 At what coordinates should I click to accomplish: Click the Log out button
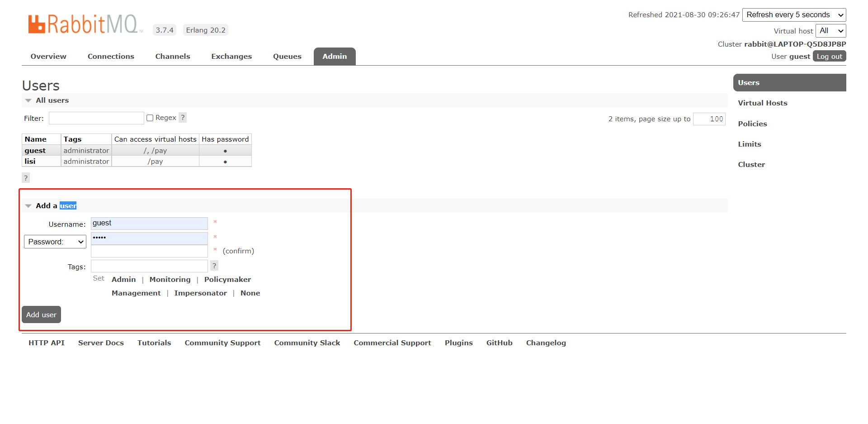[829, 56]
